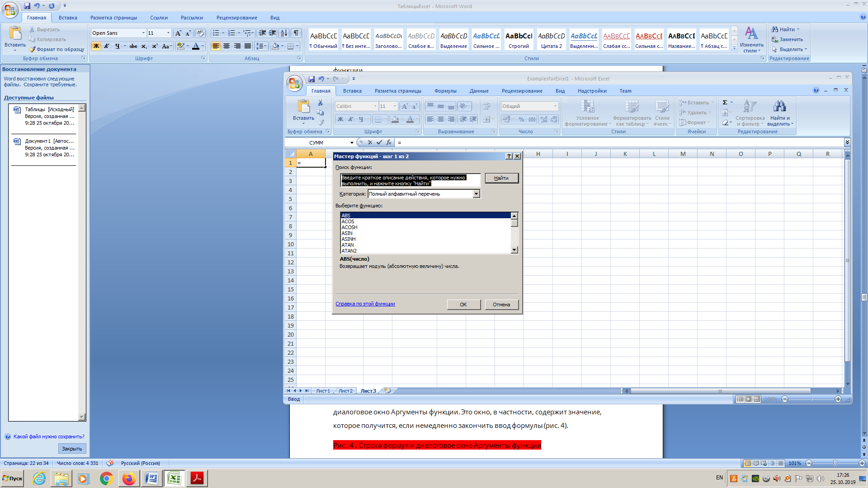Click the Excel Office button
Image resolution: width=868 pixels, height=488 pixels.
tap(294, 83)
